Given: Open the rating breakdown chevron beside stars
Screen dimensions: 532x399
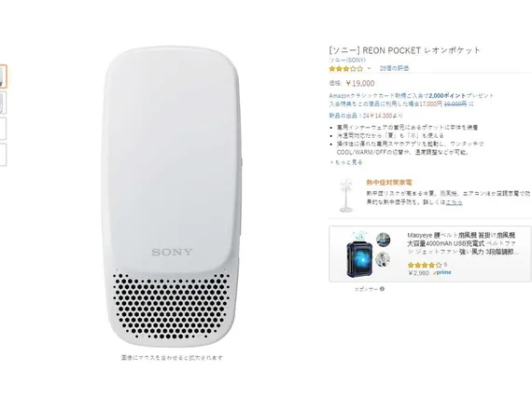Looking at the screenshot, I should (x=370, y=68).
